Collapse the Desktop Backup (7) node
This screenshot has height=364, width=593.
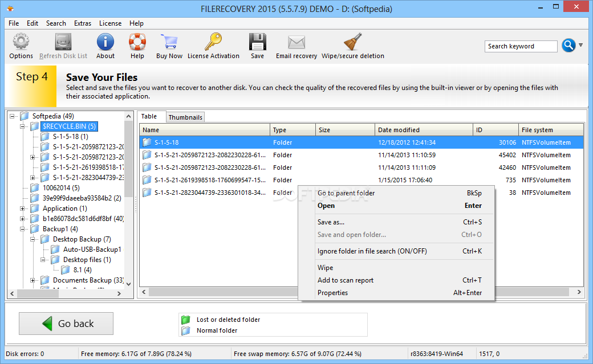pos(33,239)
